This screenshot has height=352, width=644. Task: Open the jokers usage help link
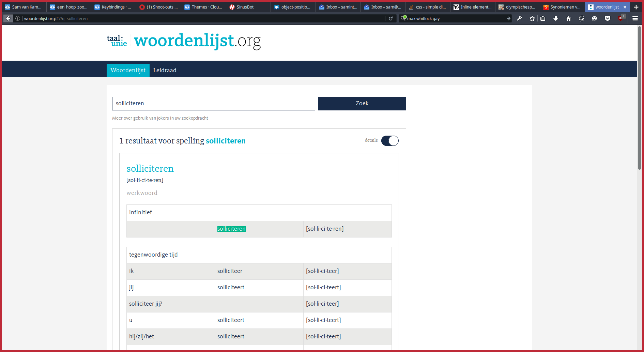pyautogui.click(x=160, y=118)
